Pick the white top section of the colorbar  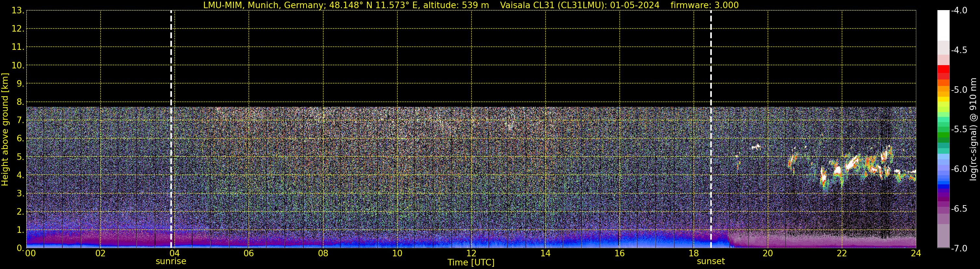[943, 25]
